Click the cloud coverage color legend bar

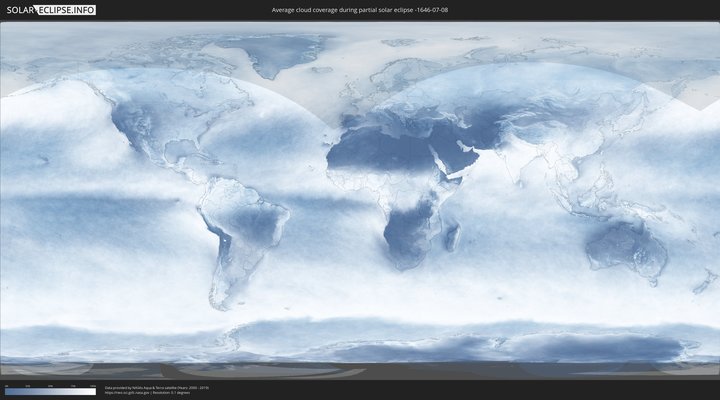tap(50, 392)
